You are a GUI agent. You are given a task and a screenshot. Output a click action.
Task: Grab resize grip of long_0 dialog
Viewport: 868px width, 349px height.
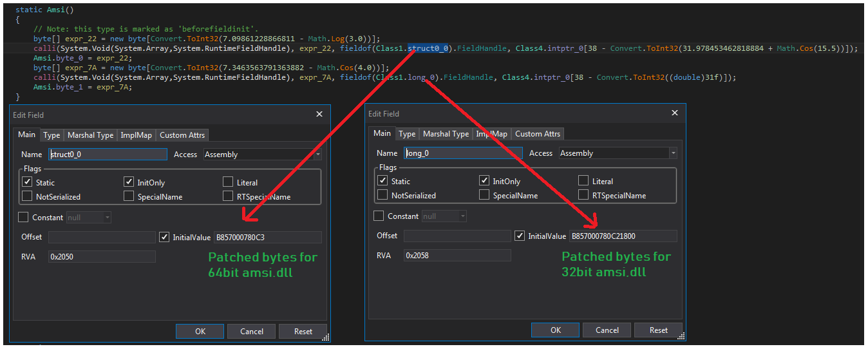tap(682, 335)
